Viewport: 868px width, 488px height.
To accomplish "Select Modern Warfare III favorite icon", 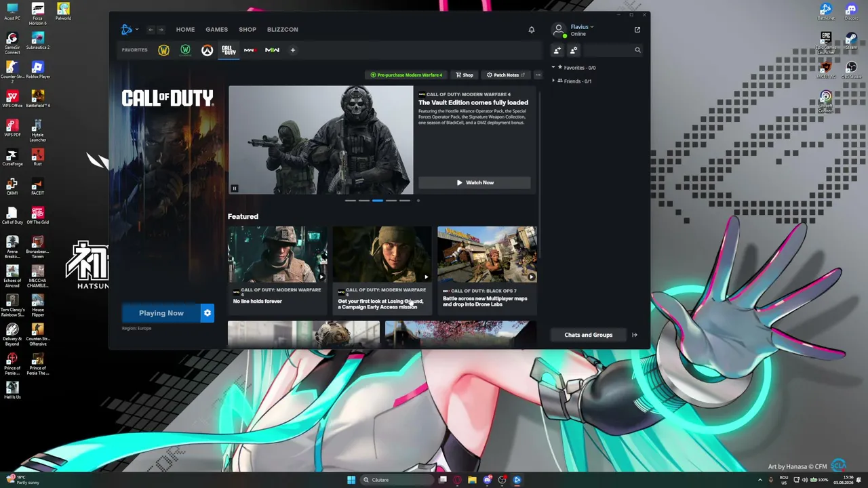I will click(x=250, y=50).
